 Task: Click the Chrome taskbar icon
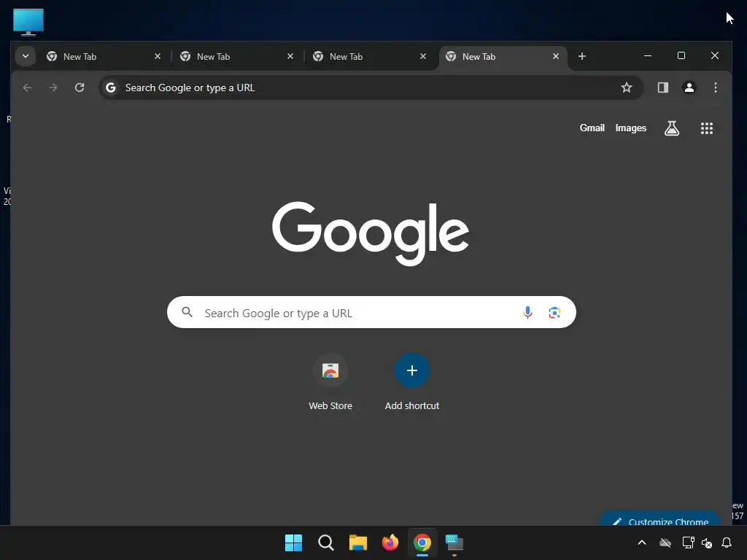pyautogui.click(x=422, y=542)
